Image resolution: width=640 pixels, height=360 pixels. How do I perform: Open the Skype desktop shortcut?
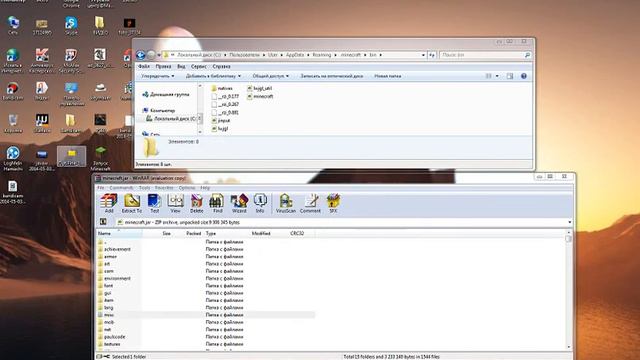[x=71, y=26]
